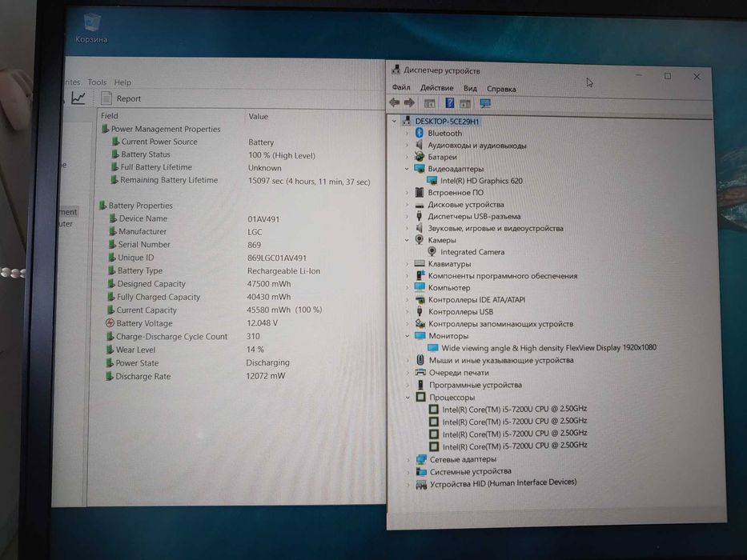Select the first Intel Core i5-7200U processor entry

(515, 409)
